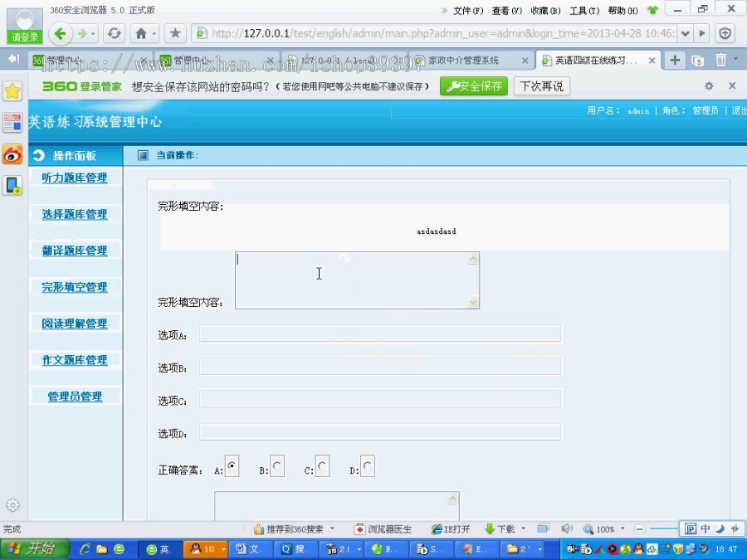Open the 查看(V) menu
Screen dimensions: 747x560
(x=506, y=11)
